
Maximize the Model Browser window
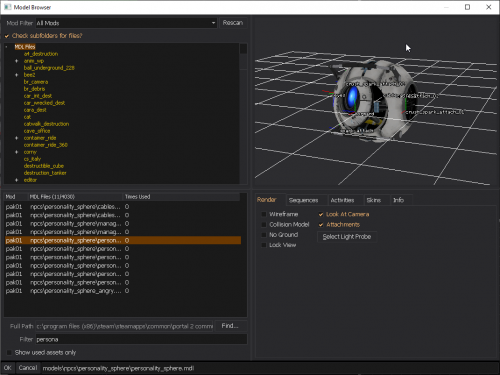(467, 7)
